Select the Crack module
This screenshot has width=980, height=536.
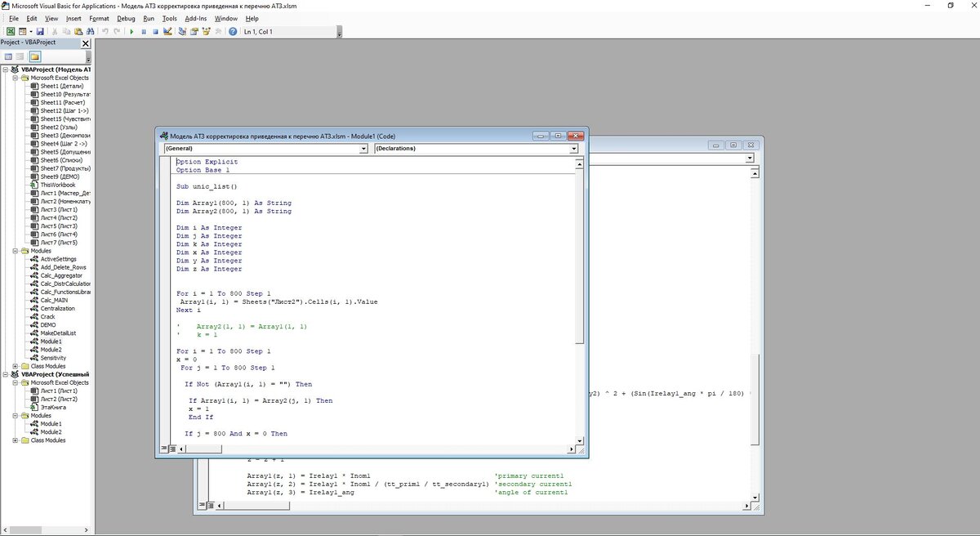(47, 316)
